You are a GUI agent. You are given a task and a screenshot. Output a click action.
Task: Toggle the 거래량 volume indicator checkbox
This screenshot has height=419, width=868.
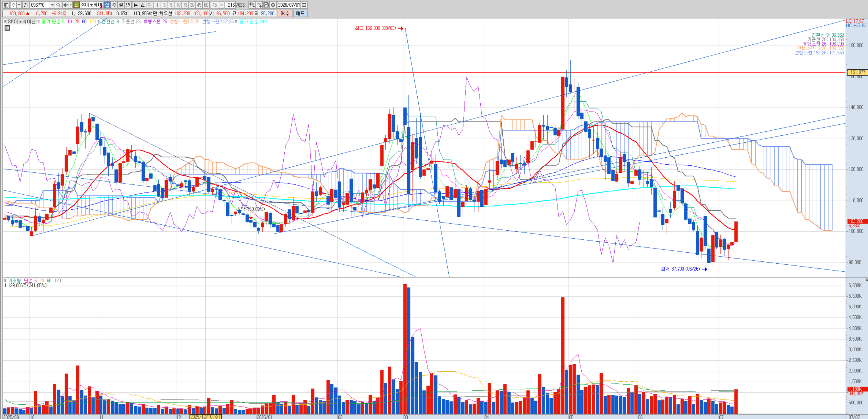pos(5,280)
